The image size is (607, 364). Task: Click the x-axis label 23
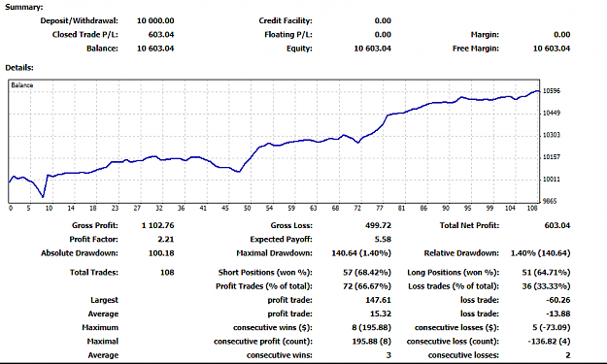click(115, 208)
